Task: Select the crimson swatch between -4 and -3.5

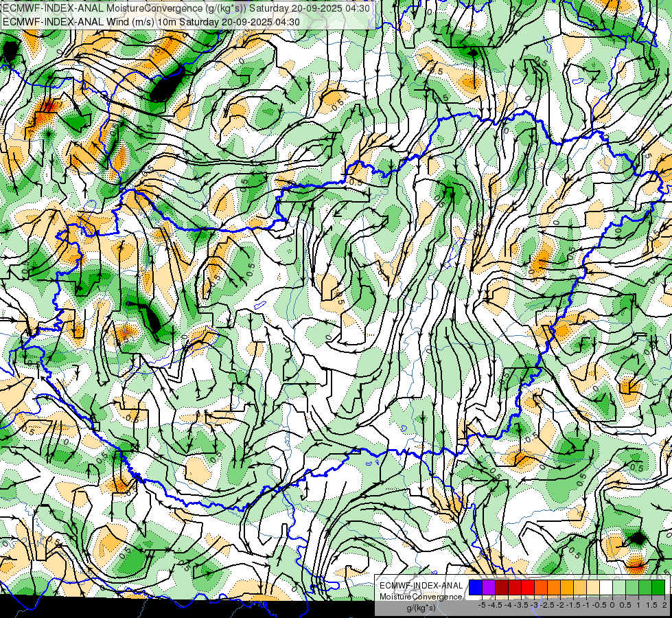Action: coord(515,587)
